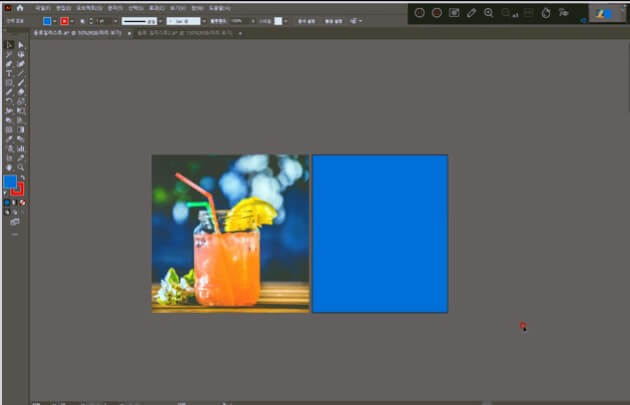Screen dimensions: 630x405
Task: Open the 오브젝트 (Object) menu
Action: (x=89, y=8)
